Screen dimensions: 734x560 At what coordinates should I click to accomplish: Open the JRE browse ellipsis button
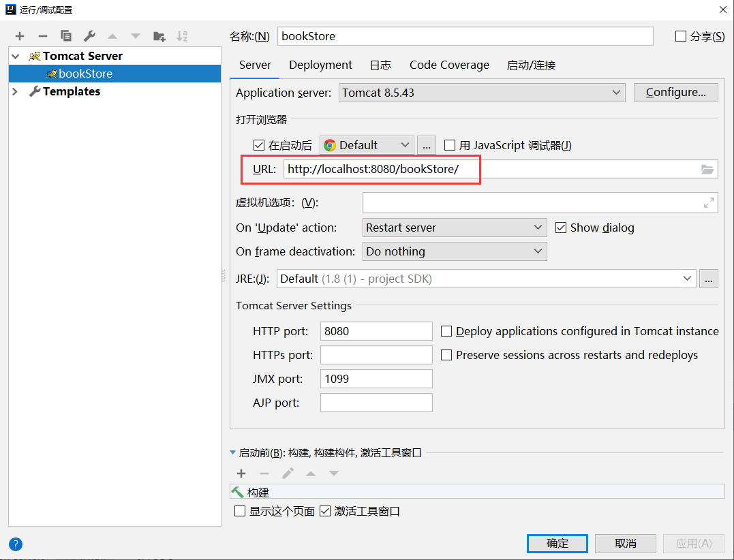point(709,279)
